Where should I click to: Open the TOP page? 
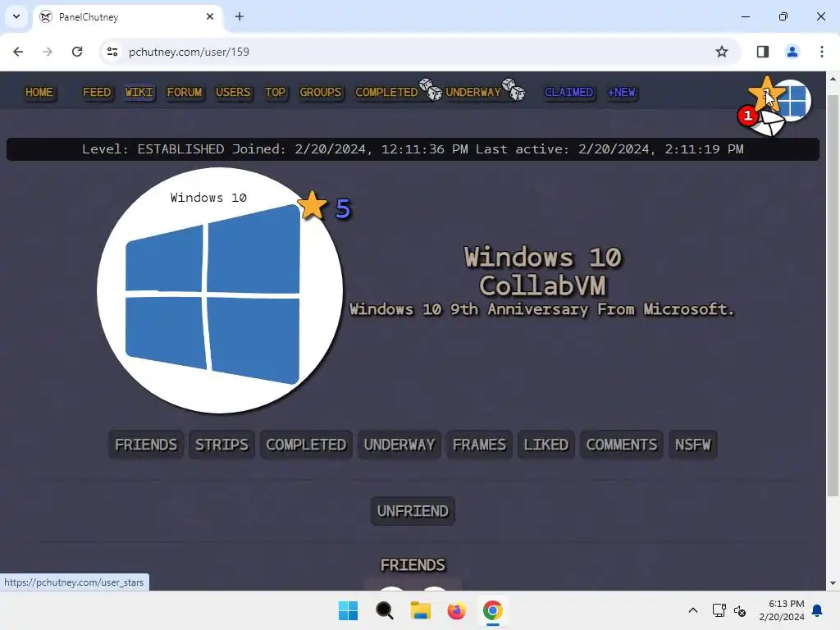[x=276, y=92]
